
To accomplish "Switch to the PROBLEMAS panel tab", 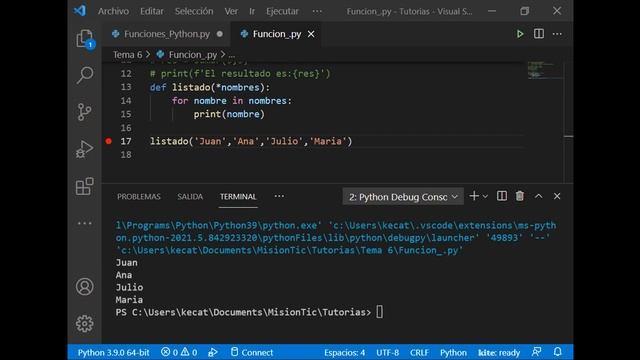I will point(139,197).
